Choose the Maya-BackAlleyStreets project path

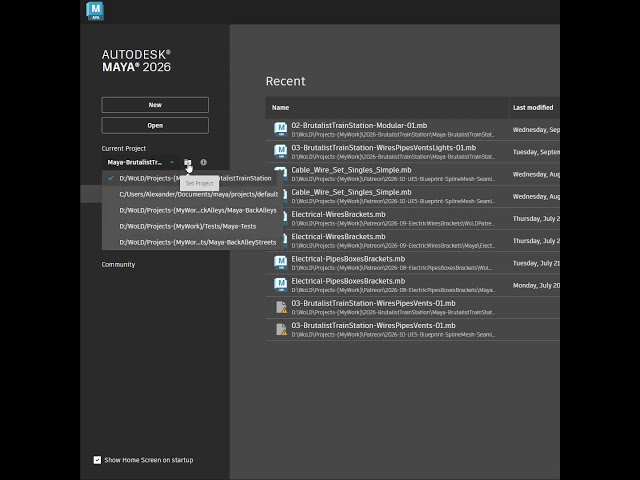tap(192, 242)
